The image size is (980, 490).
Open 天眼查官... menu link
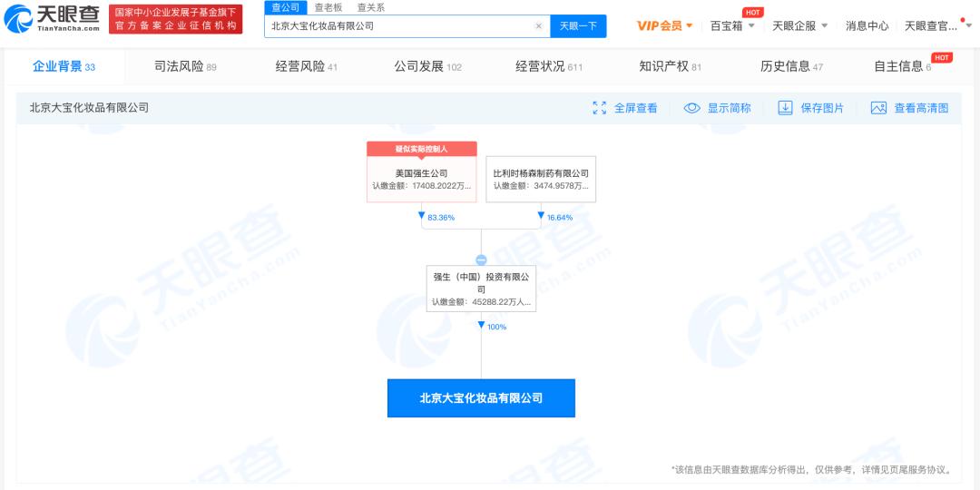(931, 25)
